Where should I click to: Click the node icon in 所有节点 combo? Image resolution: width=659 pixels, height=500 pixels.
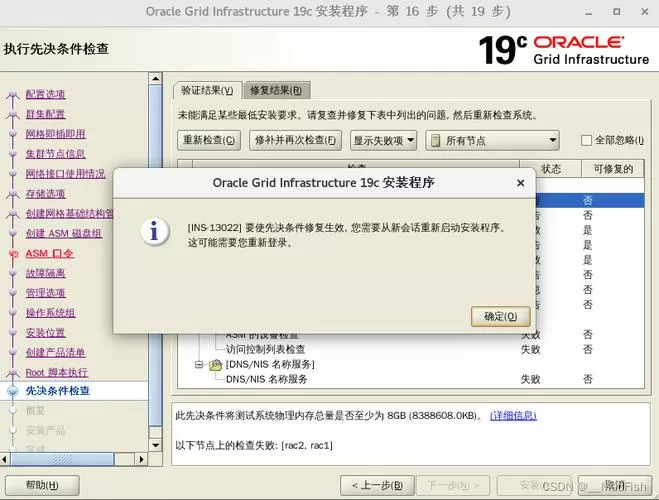[436, 140]
